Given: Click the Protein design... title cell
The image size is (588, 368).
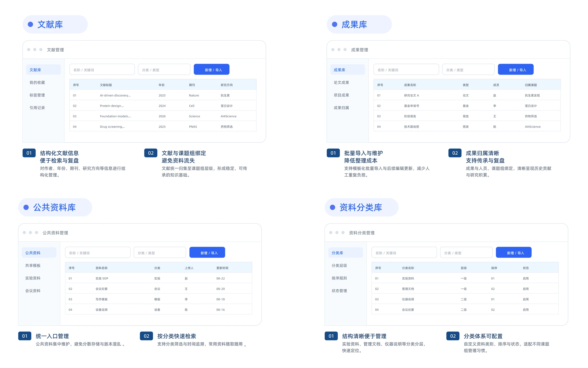Looking at the screenshot, I should click(x=112, y=106).
